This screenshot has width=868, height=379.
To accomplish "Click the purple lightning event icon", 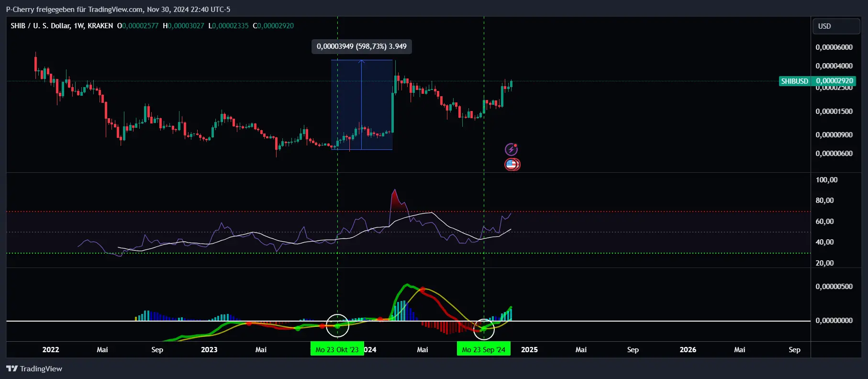I will coord(511,149).
